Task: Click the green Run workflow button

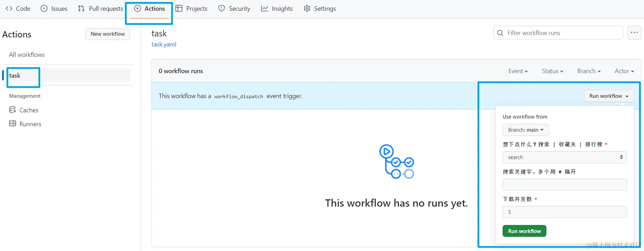Action: [524, 231]
